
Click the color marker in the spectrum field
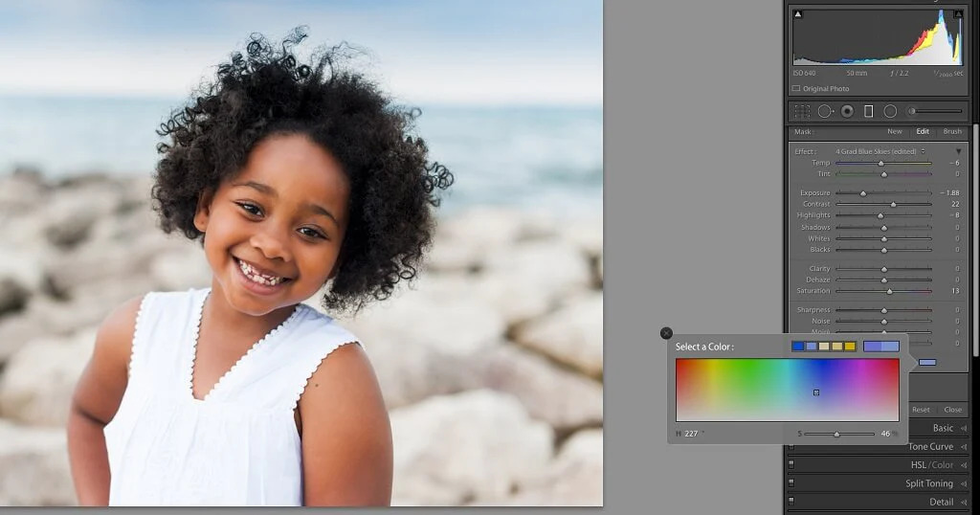point(816,392)
